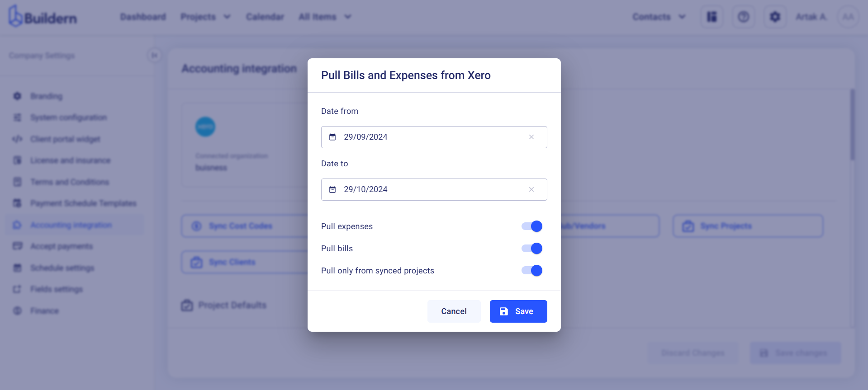Click the Sync Cost Codes button

tap(245, 226)
